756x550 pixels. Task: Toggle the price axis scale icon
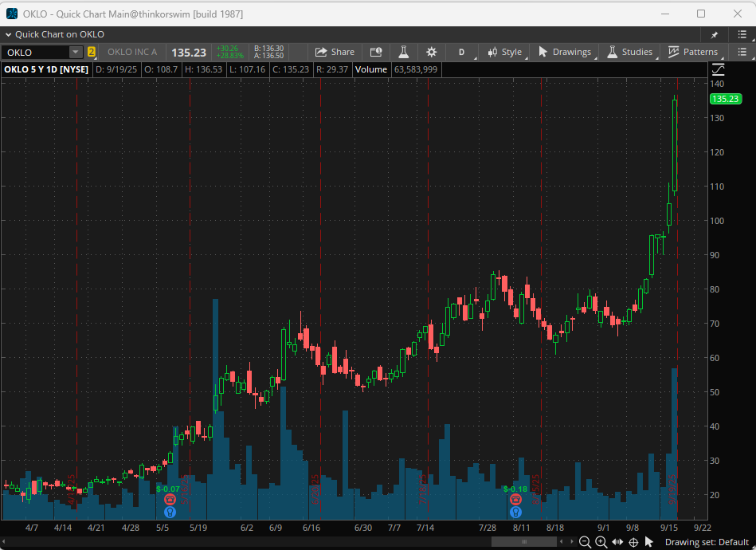click(x=718, y=69)
